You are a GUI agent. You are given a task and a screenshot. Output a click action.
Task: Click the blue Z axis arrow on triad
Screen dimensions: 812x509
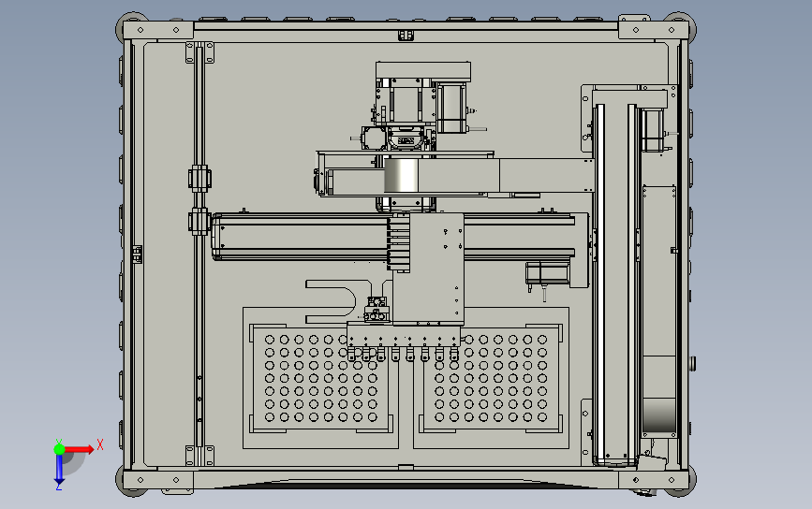(59, 470)
